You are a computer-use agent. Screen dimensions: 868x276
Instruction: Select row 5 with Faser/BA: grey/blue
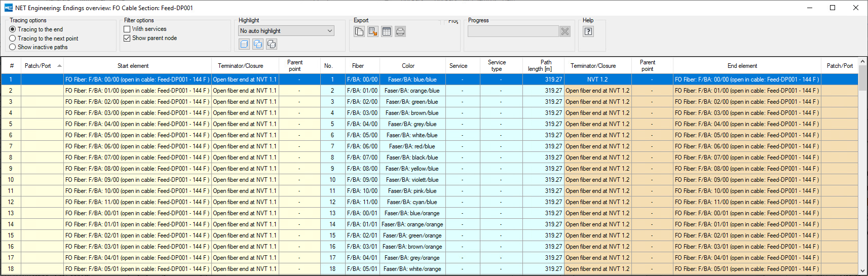point(412,124)
